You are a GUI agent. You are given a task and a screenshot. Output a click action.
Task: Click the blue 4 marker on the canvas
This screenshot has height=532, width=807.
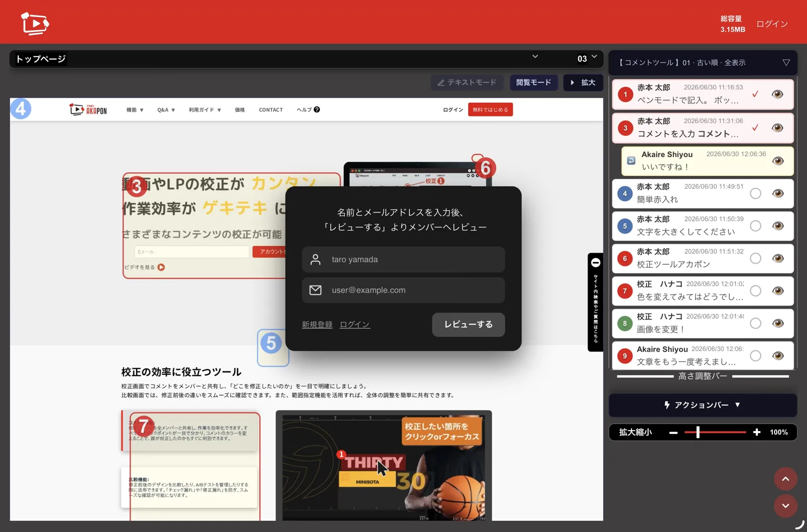(x=21, y=108)
